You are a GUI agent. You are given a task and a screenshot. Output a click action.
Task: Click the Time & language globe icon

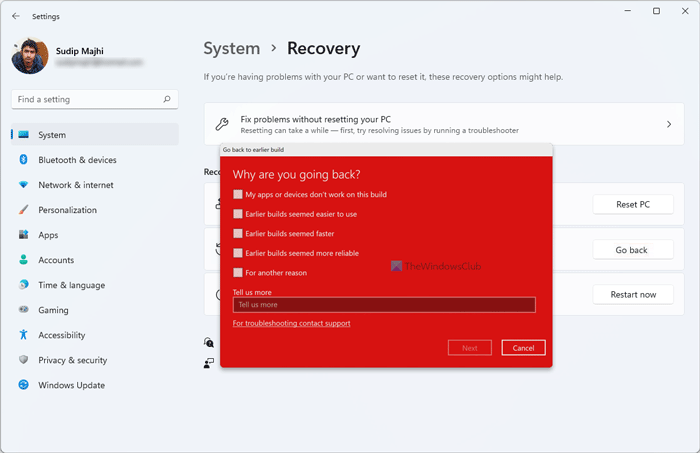pyautogui.click(x=24, y=284)
